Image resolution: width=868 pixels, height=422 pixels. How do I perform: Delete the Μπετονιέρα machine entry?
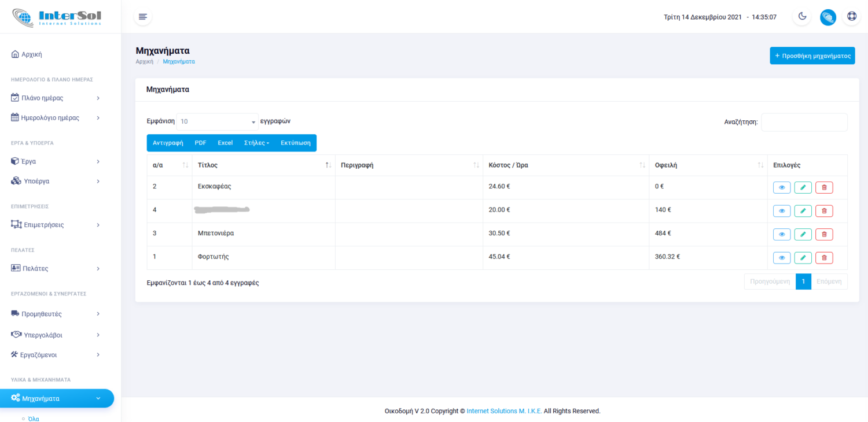tap(824, 234)
